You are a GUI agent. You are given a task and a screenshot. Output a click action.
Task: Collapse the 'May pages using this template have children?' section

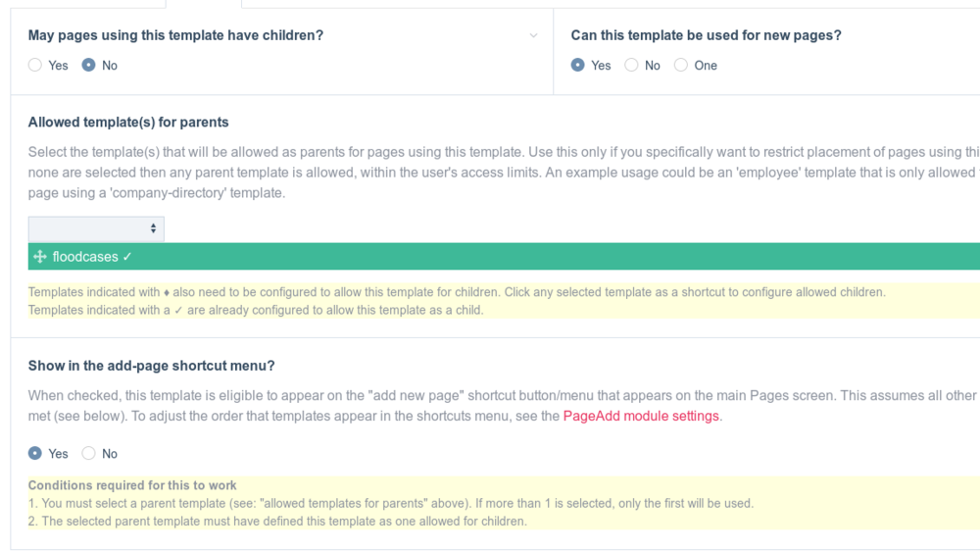tap(175, 35)
